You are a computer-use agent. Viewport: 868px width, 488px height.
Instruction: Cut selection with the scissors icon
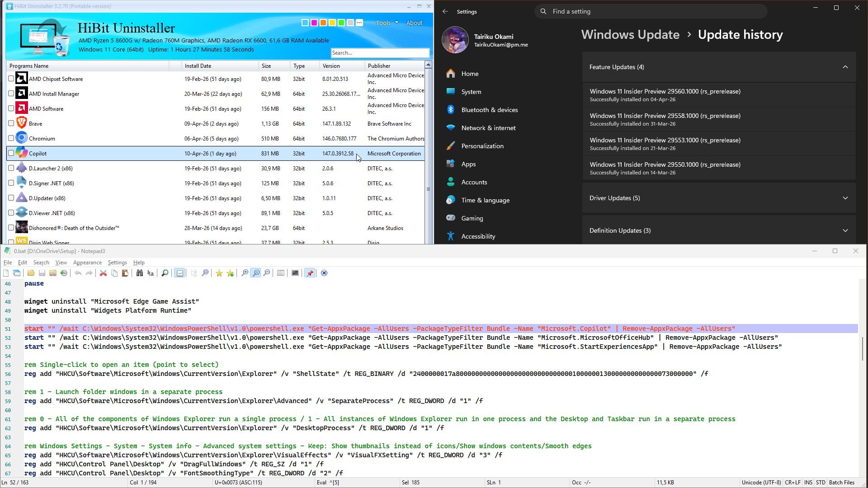point(103,273)
